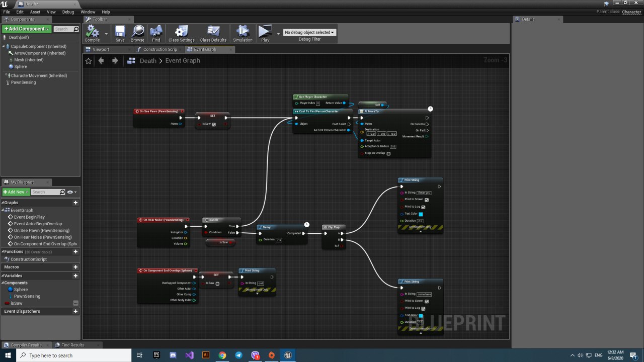
Task: Click Windows taskbar search box
Action: pos(74,355)
